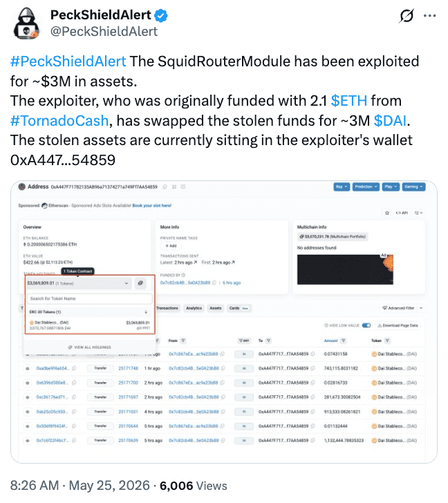
Task: Copy the address using the copy icon
Action: point(165,187)
